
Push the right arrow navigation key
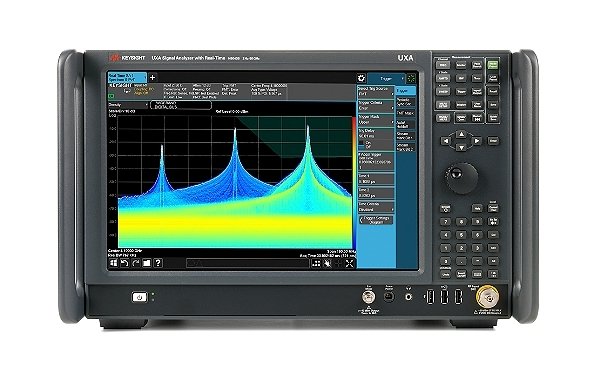pyautogui.click(x=477, y=141)
